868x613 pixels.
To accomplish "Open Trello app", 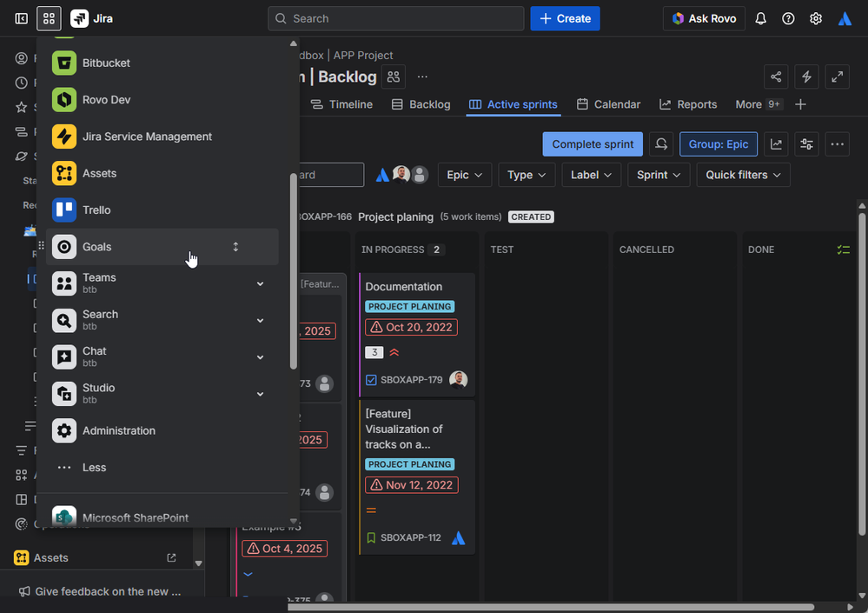I will pos(162,210).
